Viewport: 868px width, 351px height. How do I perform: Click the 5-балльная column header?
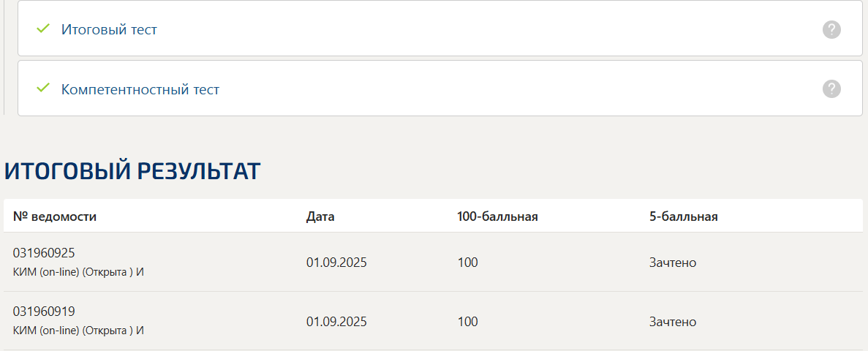(683, 216)
